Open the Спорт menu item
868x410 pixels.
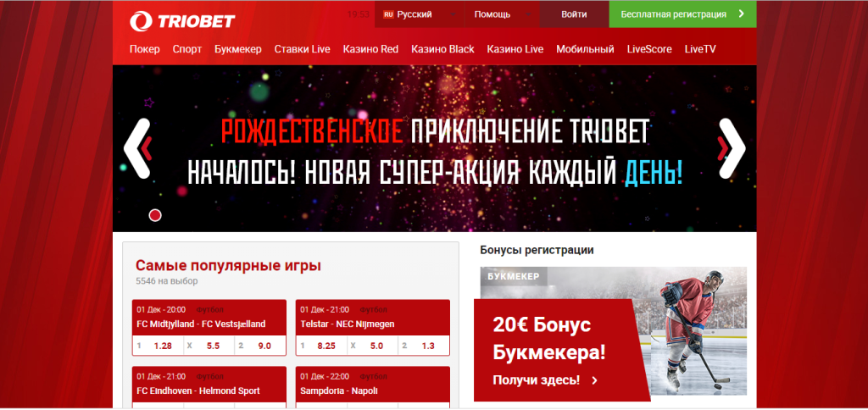coord(187,49)
